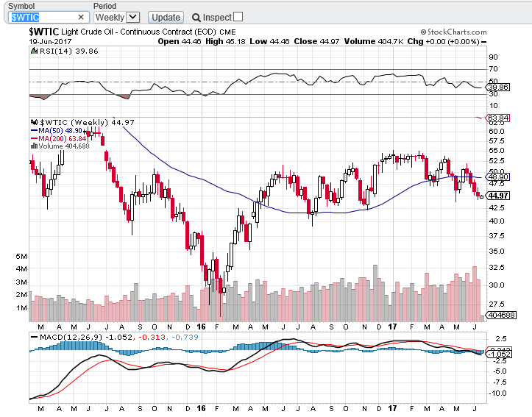The image size is (532, 417).
Task: Click the Period label text
Action: click(x=104, y=6)
